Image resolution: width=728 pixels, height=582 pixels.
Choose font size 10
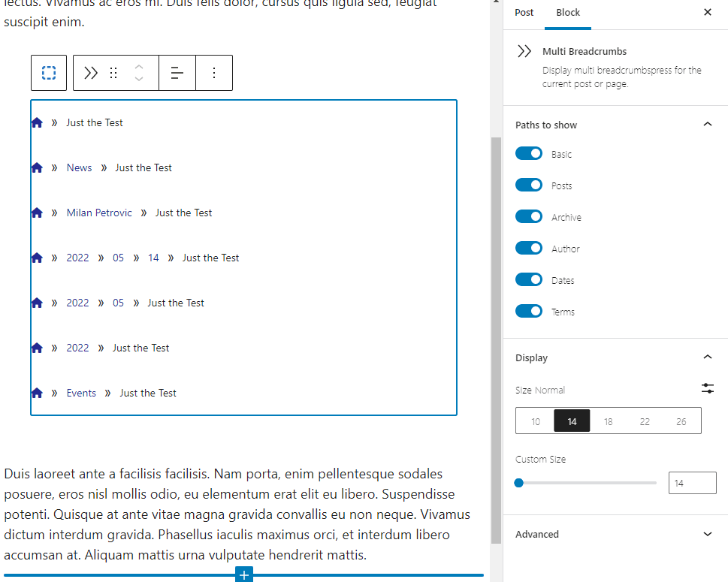pyautogui.click(x=536, y=421)
